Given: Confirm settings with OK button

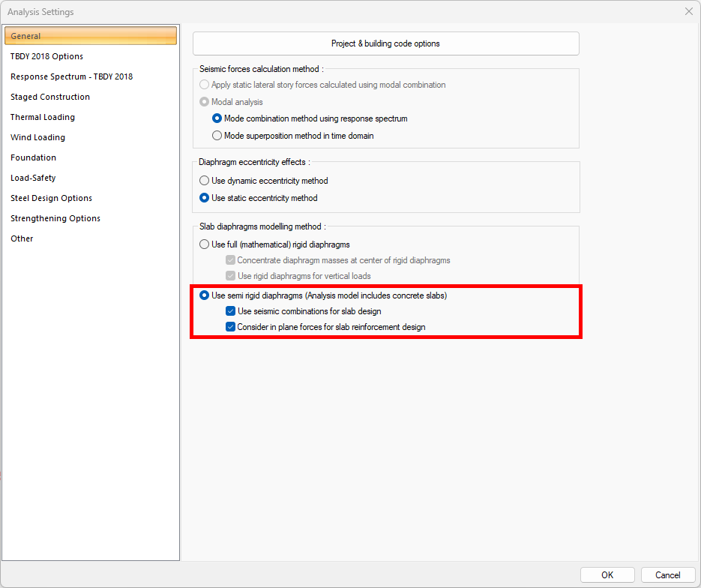Looking at the screenshot, I should (607, 574).
